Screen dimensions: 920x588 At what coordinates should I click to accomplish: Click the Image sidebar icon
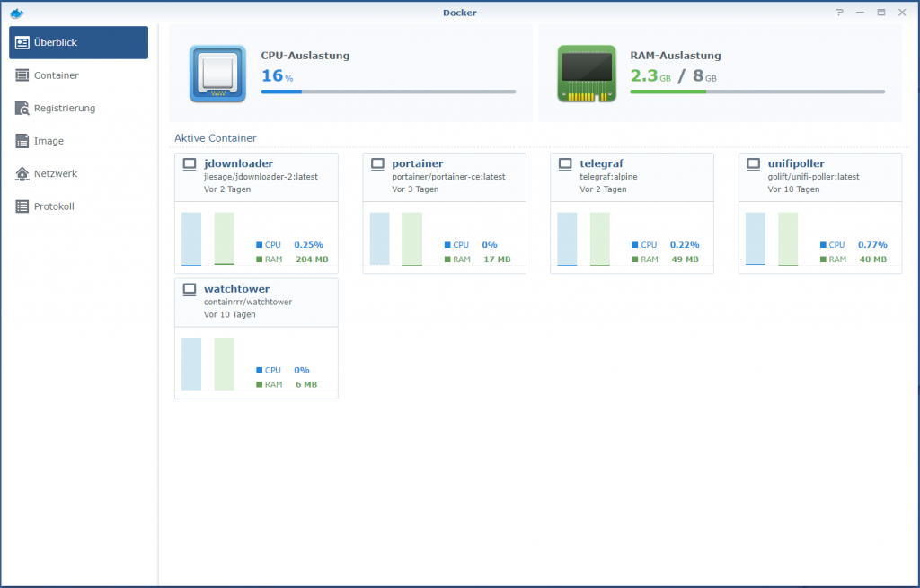point(22,141)
